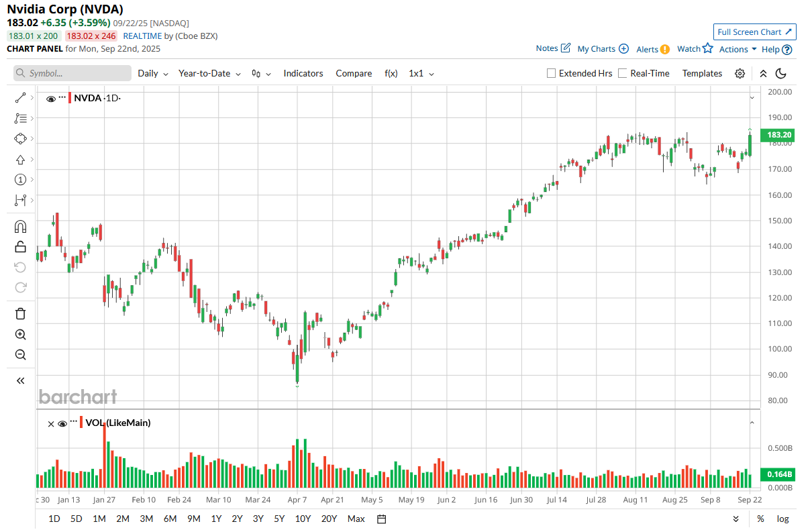Delete drawings with the trash icon
This screenshot has height=532, width=812.
pos(20,313)
